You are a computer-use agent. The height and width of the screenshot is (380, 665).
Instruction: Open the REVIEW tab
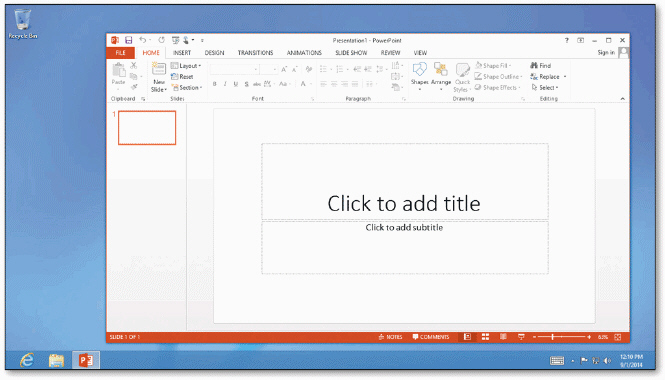pyautogui.click(x=390, y=53)
